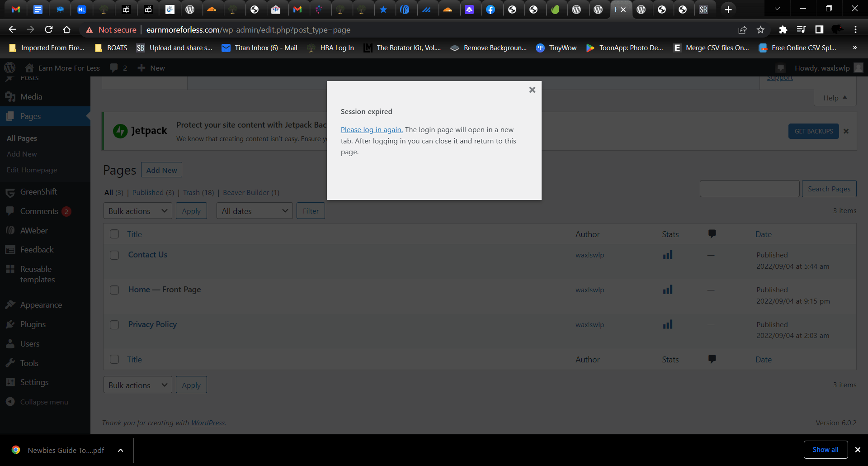This screenshot has height=466, width=868.
Task: Click the WordPress logo in admin bar
Action: point(9,67)
